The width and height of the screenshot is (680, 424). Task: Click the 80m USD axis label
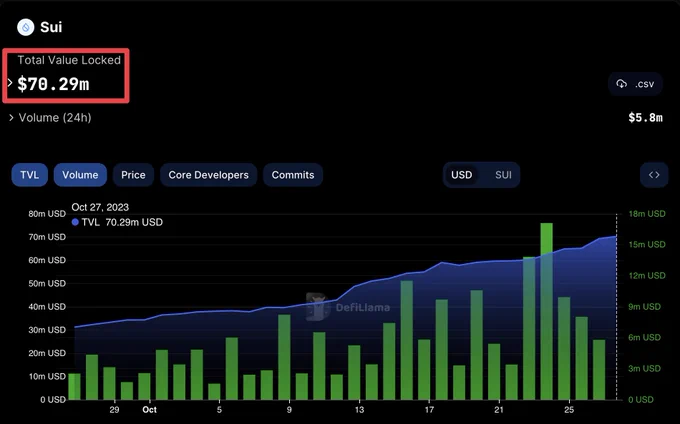[47, 214]
